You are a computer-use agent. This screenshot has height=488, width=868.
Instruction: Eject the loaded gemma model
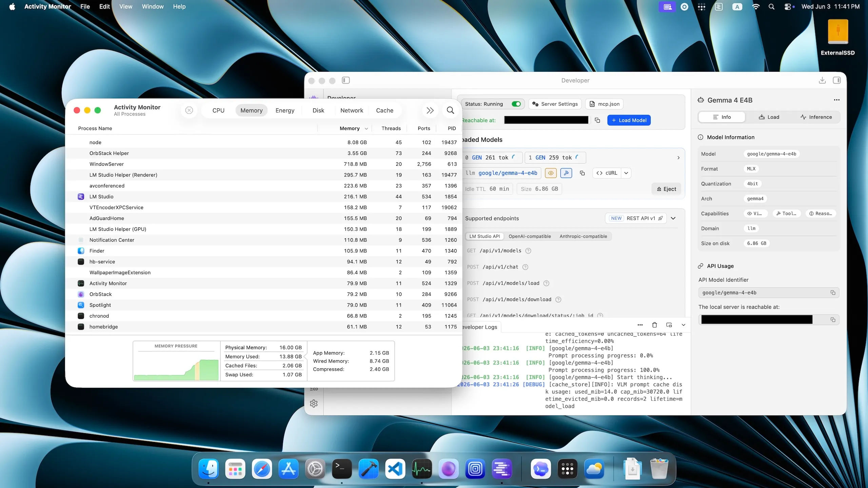tap(666, 189)
